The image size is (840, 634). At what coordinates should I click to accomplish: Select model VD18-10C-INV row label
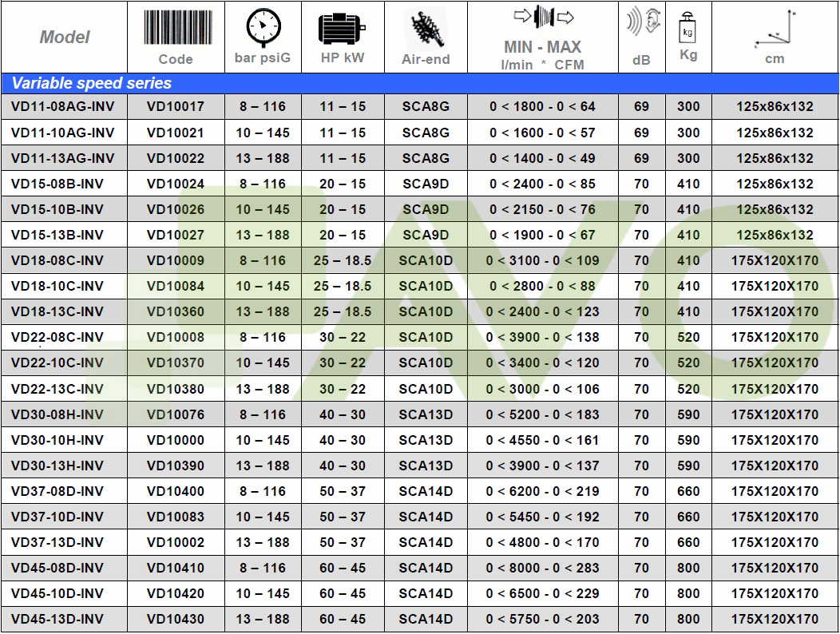point(57,286)
